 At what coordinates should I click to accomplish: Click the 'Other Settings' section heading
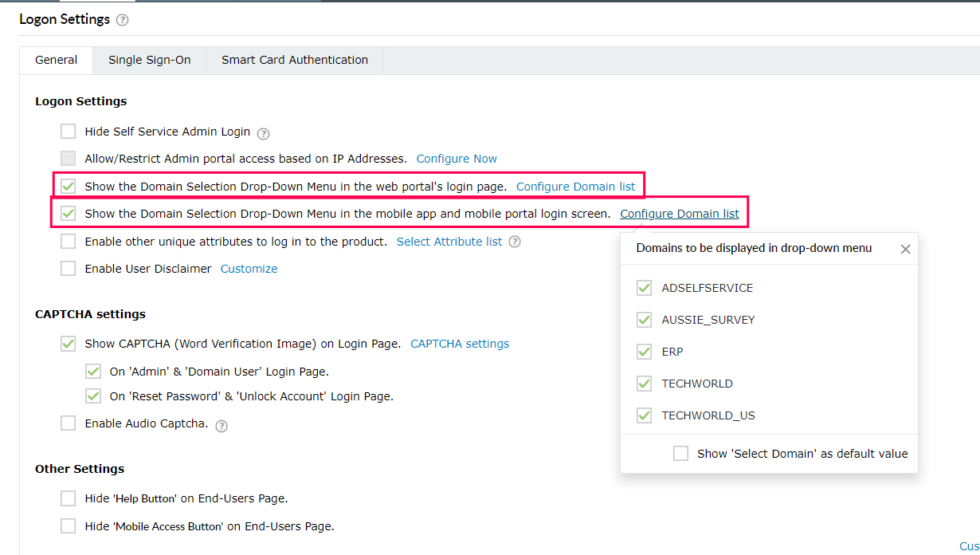click(80, 469)
